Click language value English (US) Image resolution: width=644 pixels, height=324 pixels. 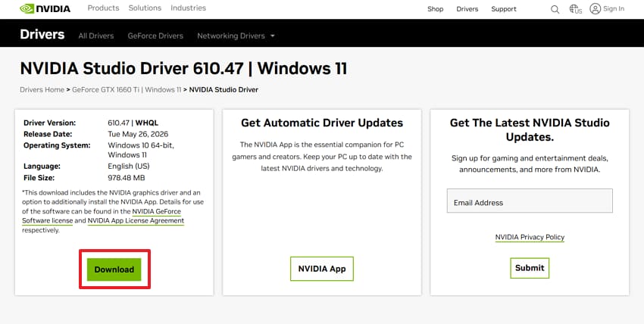click(129, 166)
